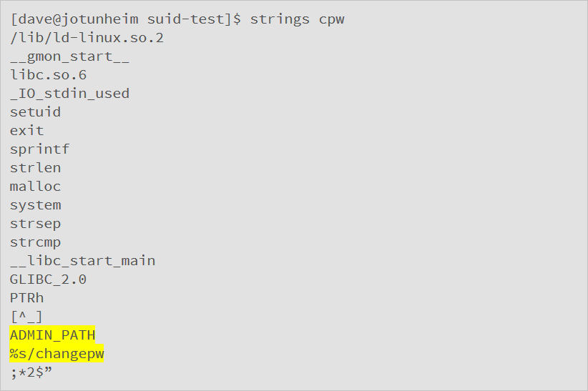588x391 pixels.
Task: Place cursor on the malloc line
Action: click(x=35, y=187)
